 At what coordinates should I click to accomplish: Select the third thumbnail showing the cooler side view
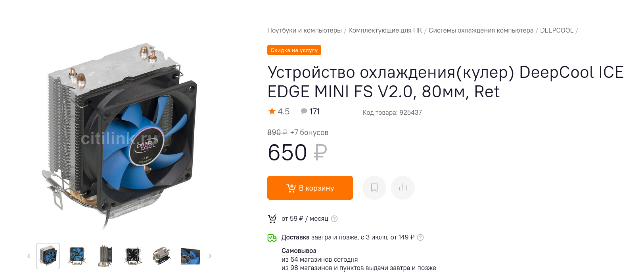105,256
